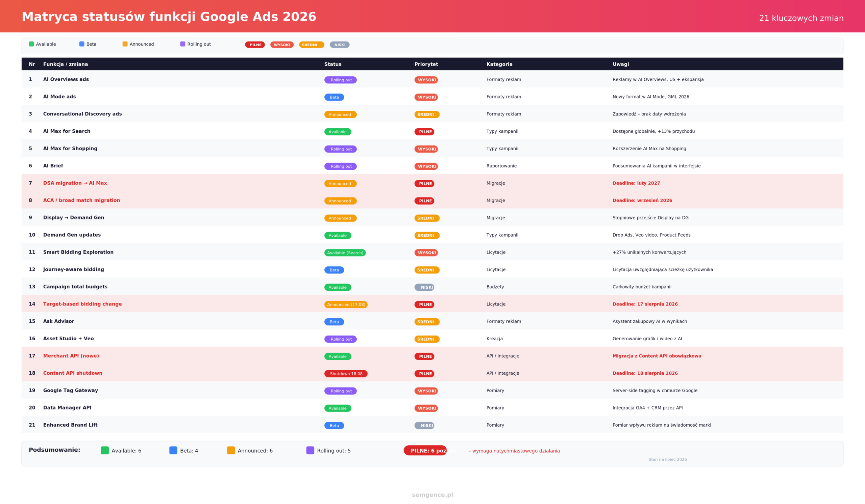Click 'AI Max for Search' name
Viewport: 865px width, 504px height.
(67, 131)
